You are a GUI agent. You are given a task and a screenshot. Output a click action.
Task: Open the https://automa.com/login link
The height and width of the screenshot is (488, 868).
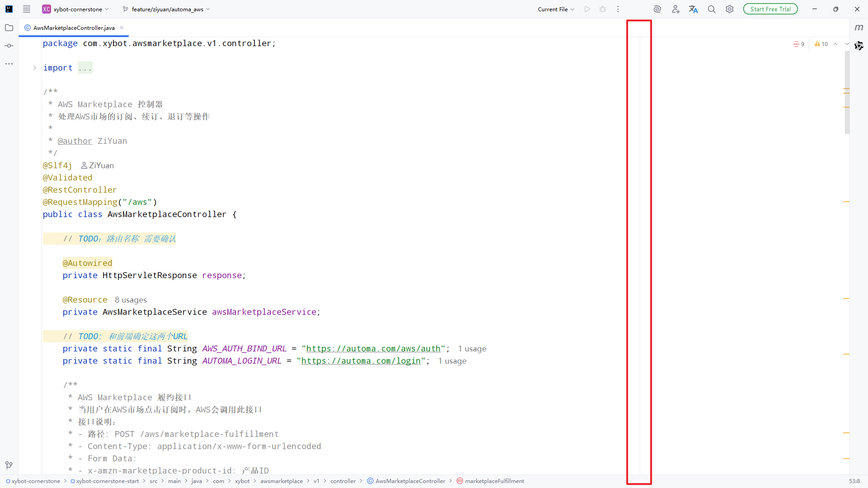click(361, 361)
